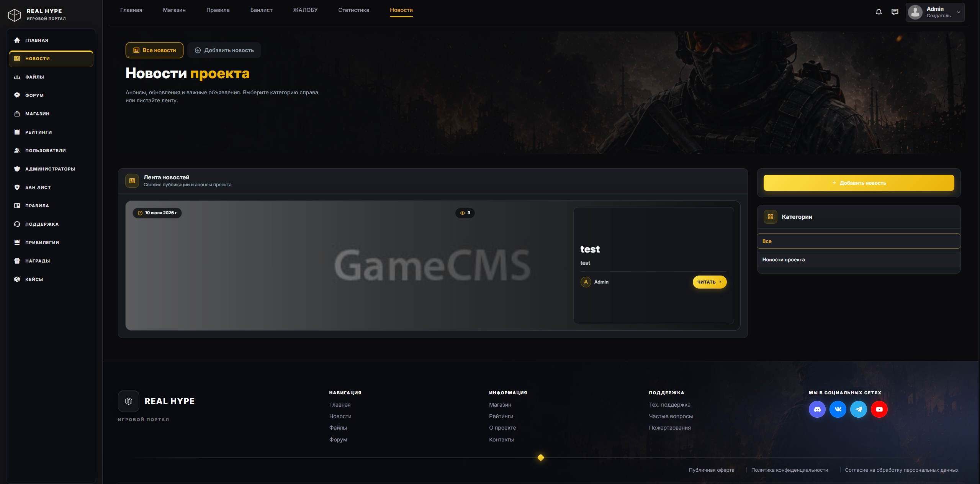The height and width of the screenshot is (484, 980).
Task: Open the Банлист top menu item
Action: click(x=261, y=10)
